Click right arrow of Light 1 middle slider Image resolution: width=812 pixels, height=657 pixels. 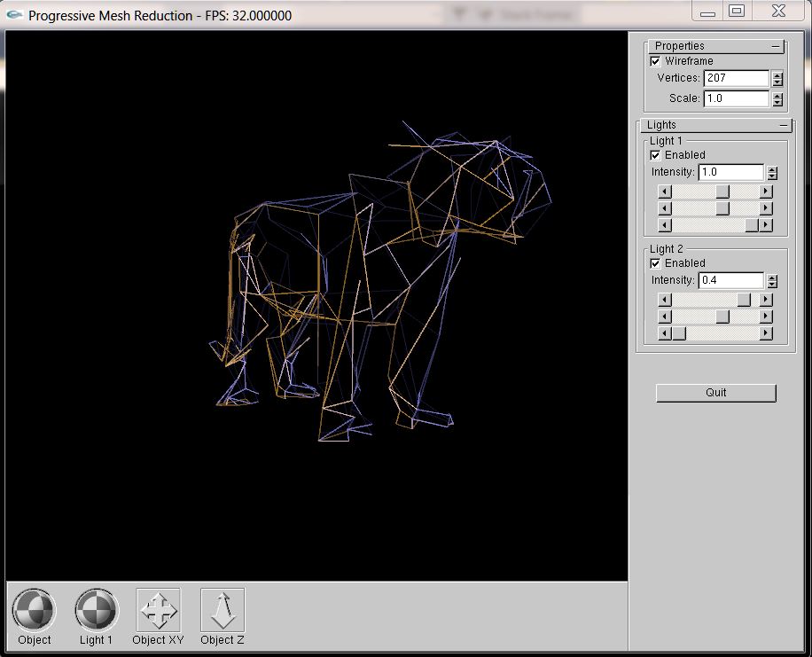766,208
